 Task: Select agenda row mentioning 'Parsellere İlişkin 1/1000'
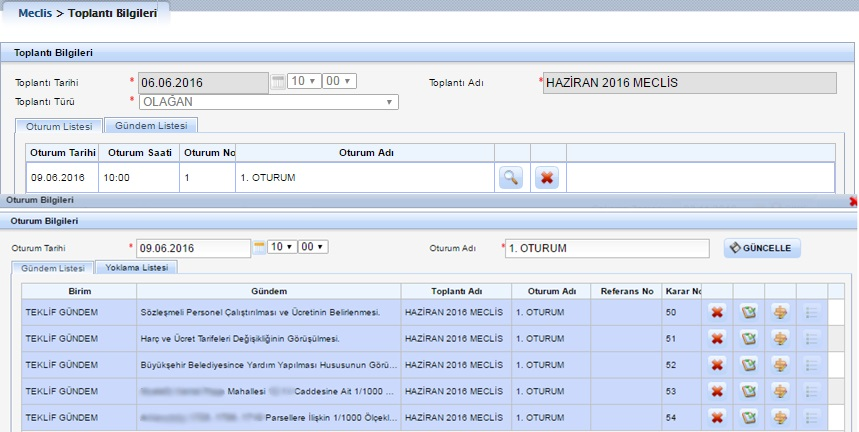(425, 417)
